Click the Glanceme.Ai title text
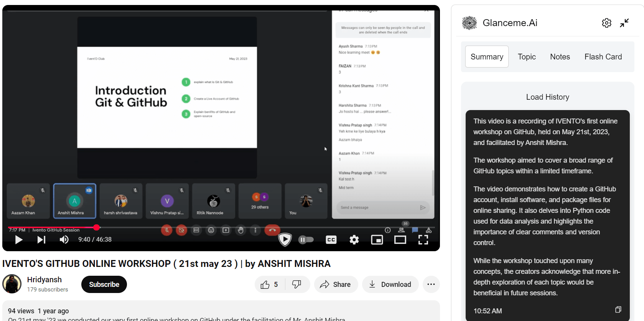Image resolution: width=644 pixels, height=321 pixels. [510, 23]
